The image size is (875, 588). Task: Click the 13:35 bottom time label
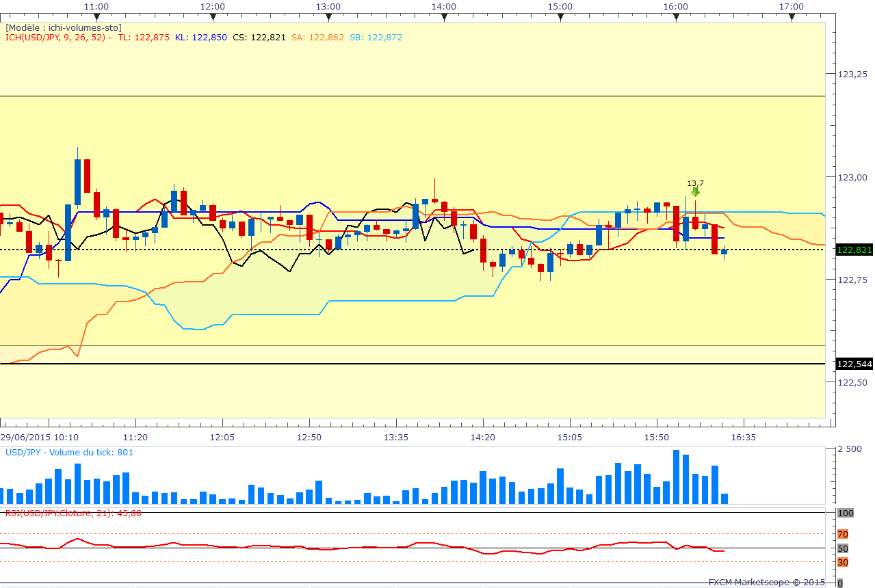396,437
